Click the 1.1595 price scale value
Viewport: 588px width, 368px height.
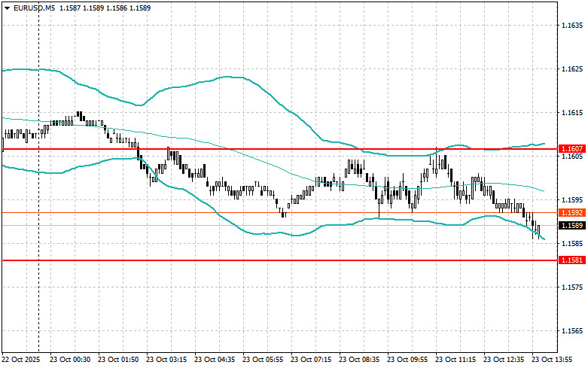pos(572,199)
